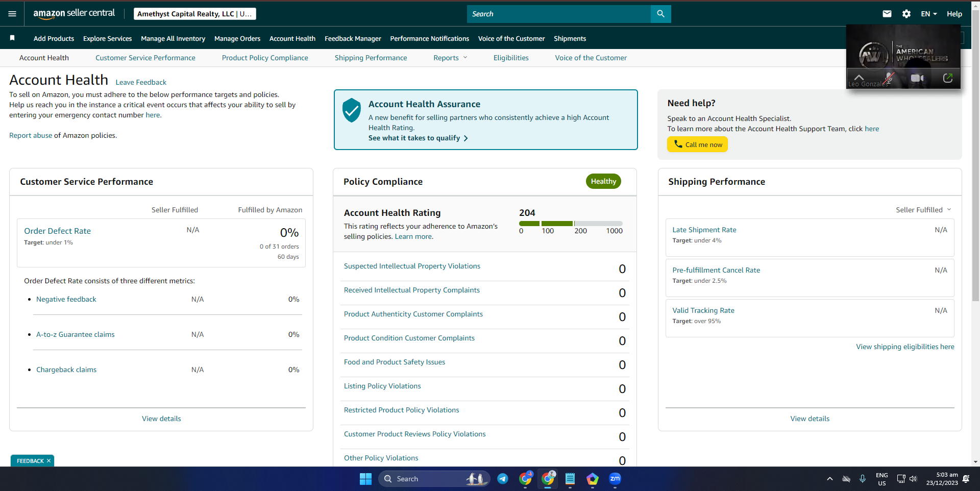980x491 pixels.
Task: Open the notification center icon
Action: [x=966, y=479]
